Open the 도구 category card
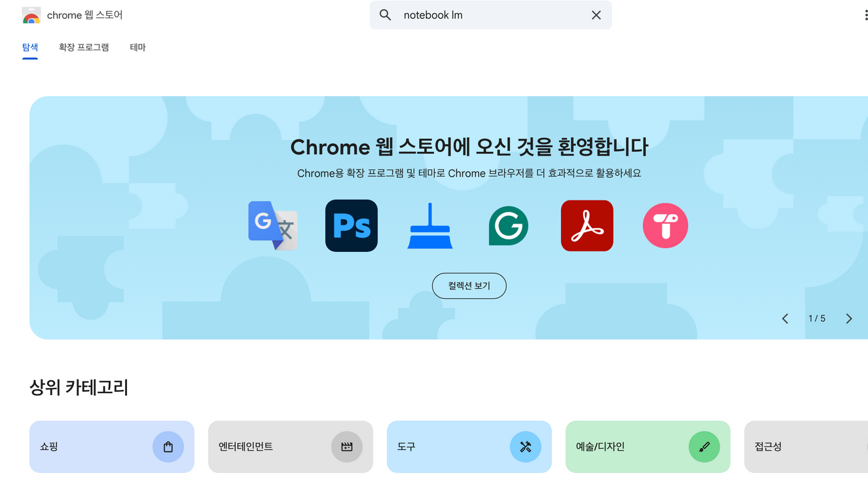 tap(469, 447)
